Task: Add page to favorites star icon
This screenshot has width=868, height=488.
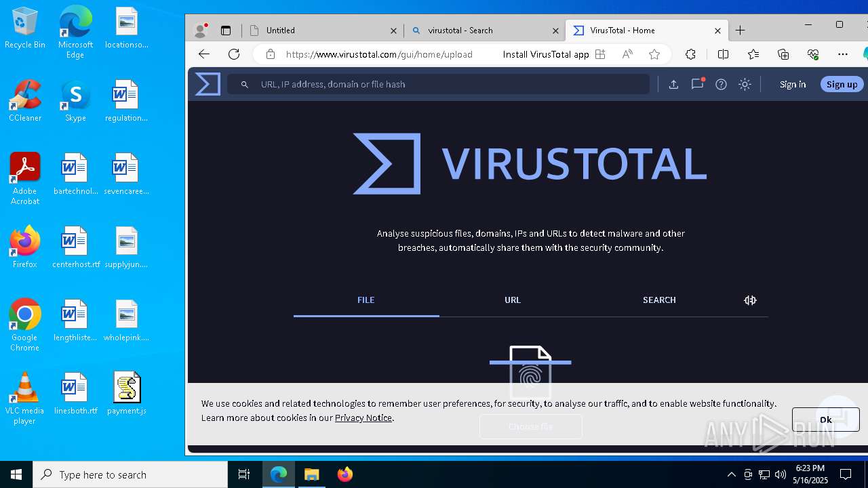Action: click(x=654, y=54)
